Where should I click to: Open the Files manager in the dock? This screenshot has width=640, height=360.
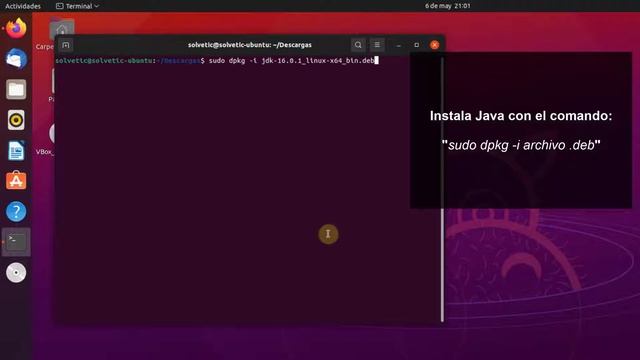16,89
